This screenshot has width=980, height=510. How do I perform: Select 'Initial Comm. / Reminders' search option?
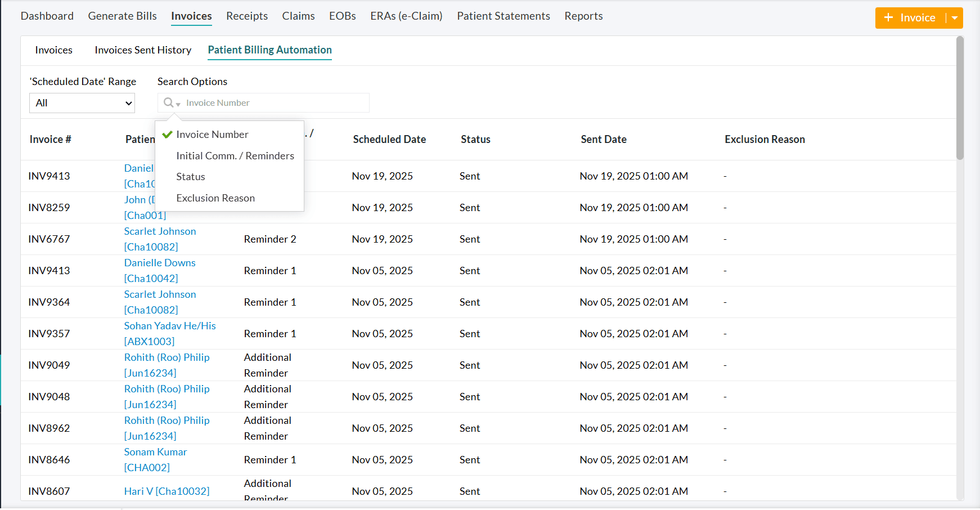click(x=235, y=155)
